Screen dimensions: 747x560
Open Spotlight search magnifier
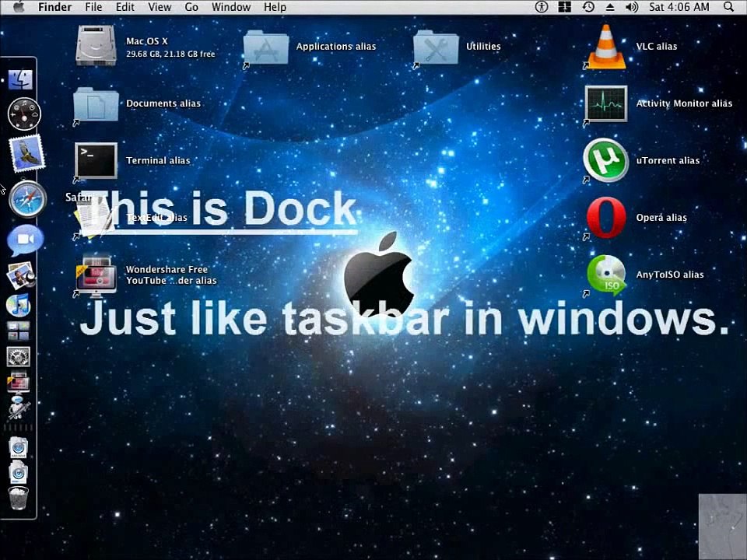click(728, 7)
